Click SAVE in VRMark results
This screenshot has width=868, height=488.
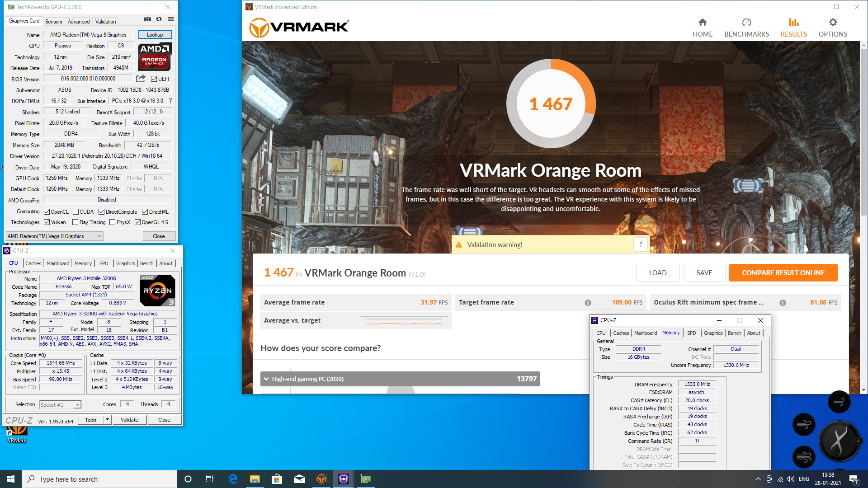tap(704, 272)
